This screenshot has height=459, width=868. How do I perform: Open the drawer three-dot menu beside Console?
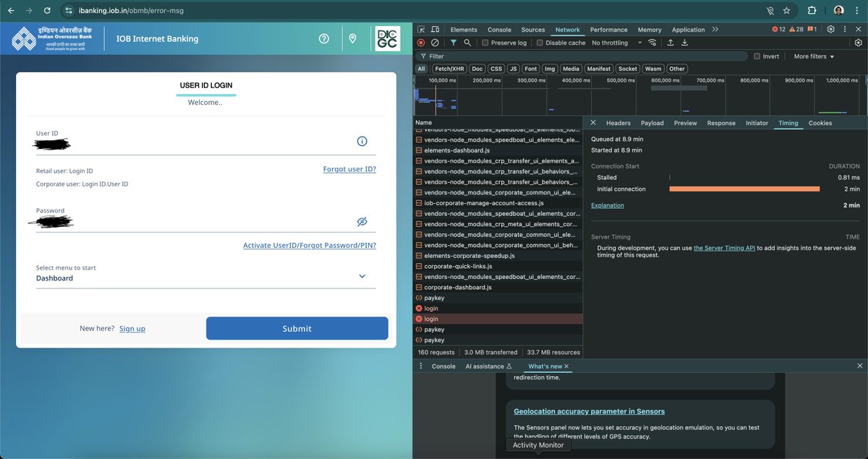click(421, 366)
